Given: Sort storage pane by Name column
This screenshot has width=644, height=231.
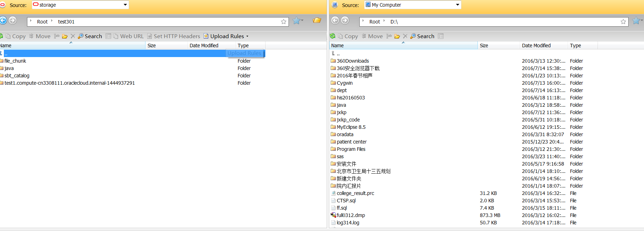Looking at the screenshot, I should pyautogui.click(x=72, y=45).
